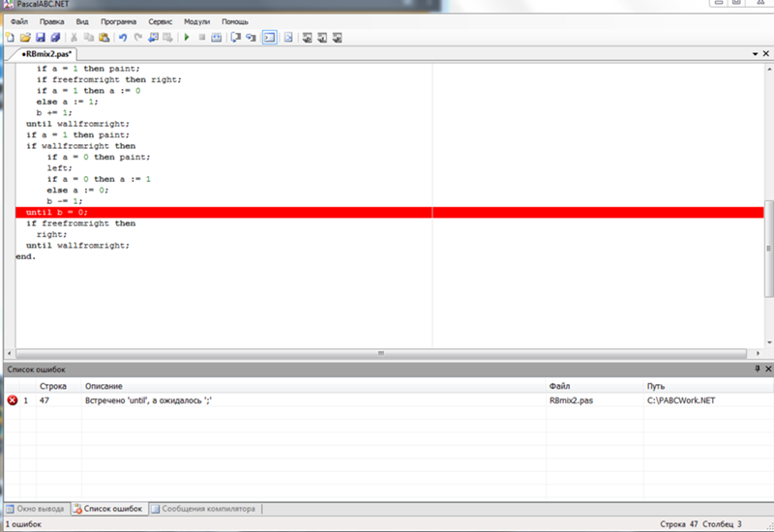Screen dimensions: 774x532
Task: Click the New file toolbar icon
Action: (10, 38)
